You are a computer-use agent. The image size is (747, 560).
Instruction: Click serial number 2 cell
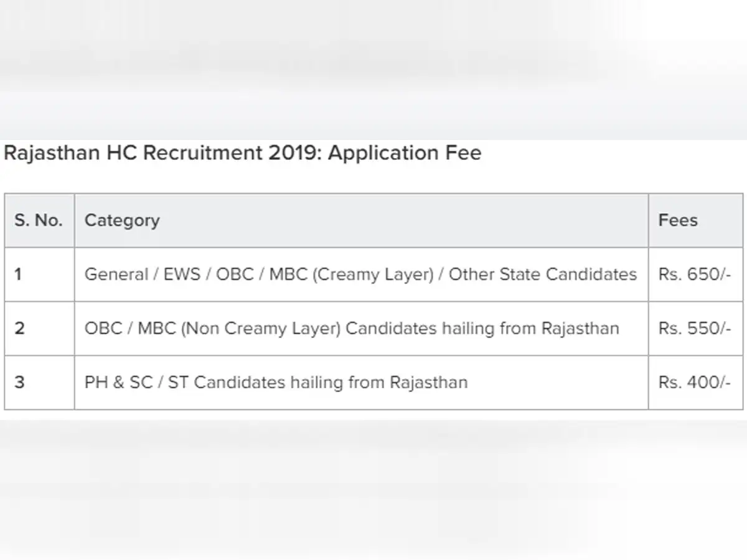[19, 329]
